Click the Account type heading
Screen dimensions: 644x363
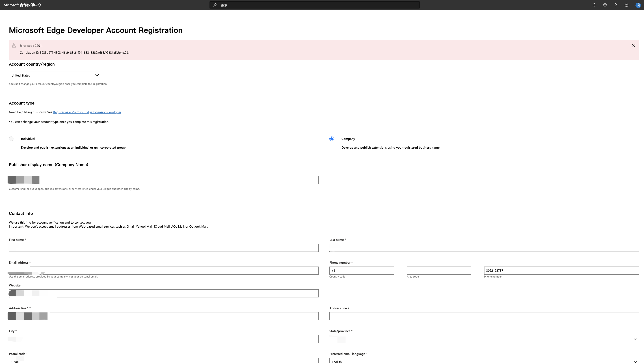coord(22,103)
